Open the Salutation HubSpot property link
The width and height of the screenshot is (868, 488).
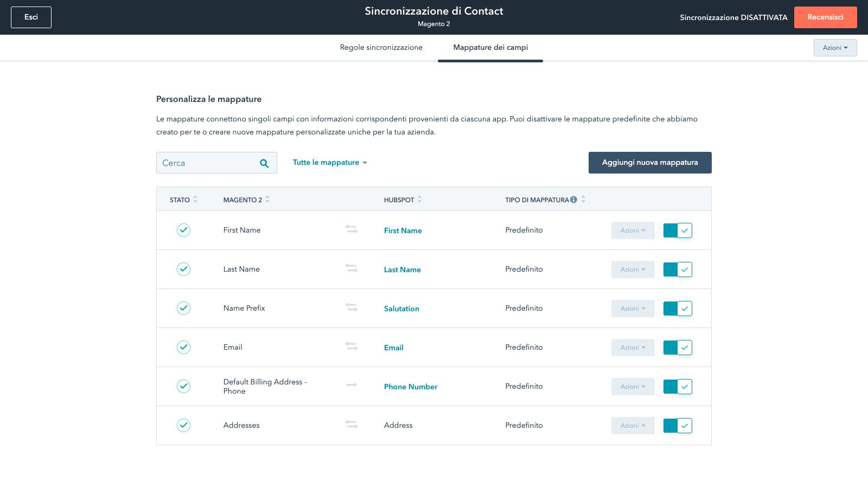pyautogui.click(x=401, y=309)
